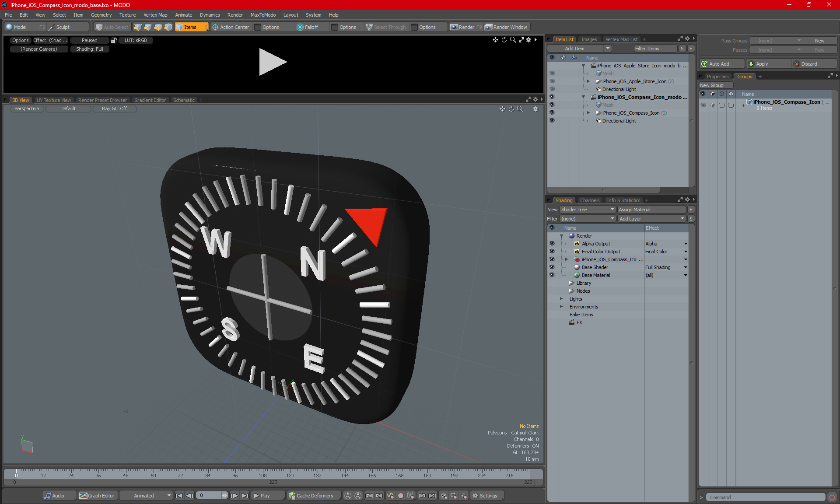Toggle the Select Through Options checkbox
Image resolution: width=840 pixels, height=504 pixels.
click(414, 27)
